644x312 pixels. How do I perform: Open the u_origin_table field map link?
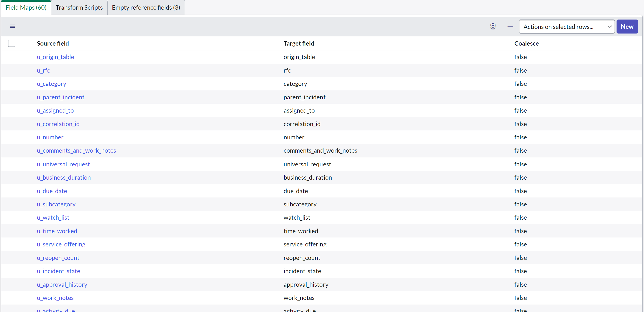[x=55, y=57]
